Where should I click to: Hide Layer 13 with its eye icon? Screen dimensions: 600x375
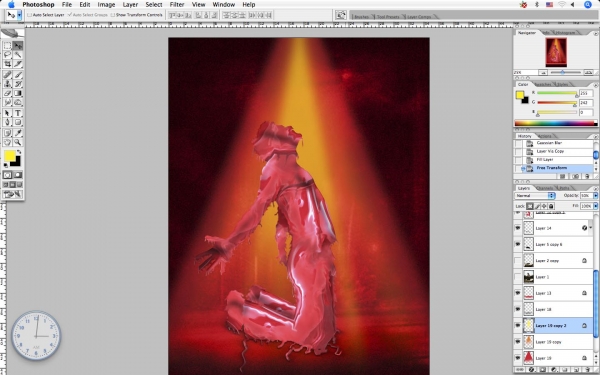tap(518, 293)
